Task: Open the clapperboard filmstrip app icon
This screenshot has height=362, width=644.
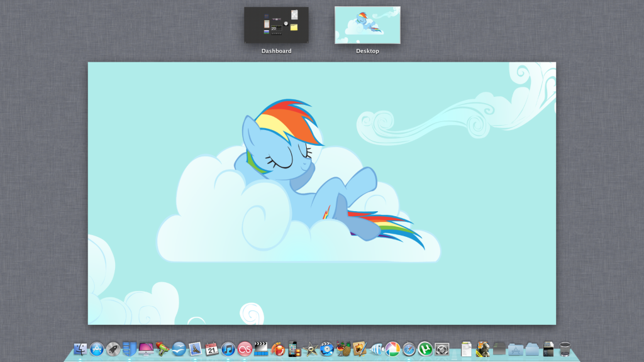Action: pyautogui.click(x=261, y=349)
